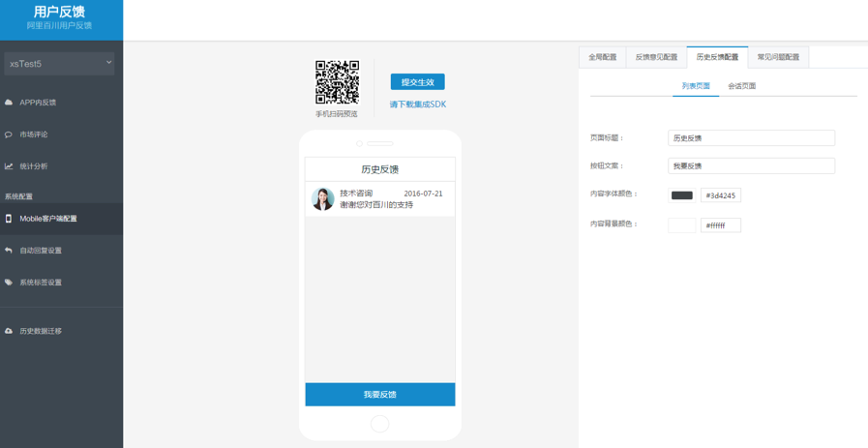Click the speech bubble icon beside 市场评论
The width and height of the screenshot is (868, 448).
coord(9,134)
